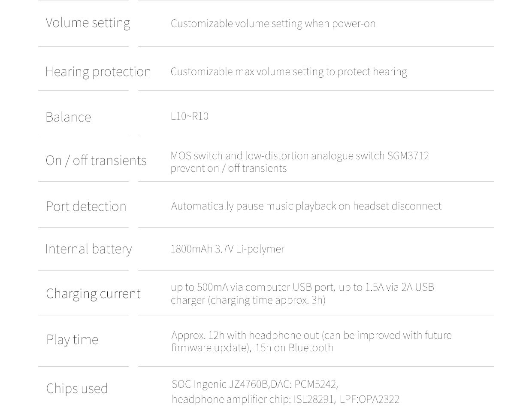Image resolution: width=532 pixels, height=417 pixels.
Task: Click the customizable power-on volume description
Action: [x=273, y=23]
